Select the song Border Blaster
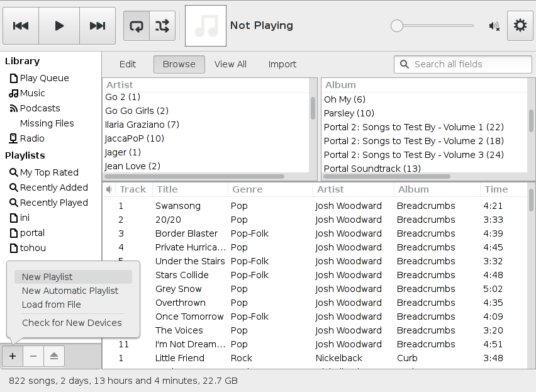536x392 pixels. pos(315,233)
